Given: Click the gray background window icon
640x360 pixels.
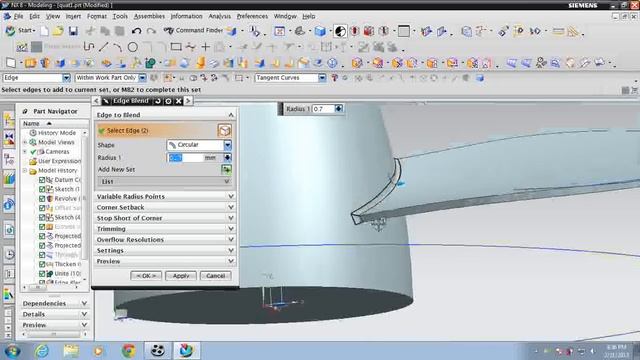Looking at the screenshot, I should [x=403, y=31].
